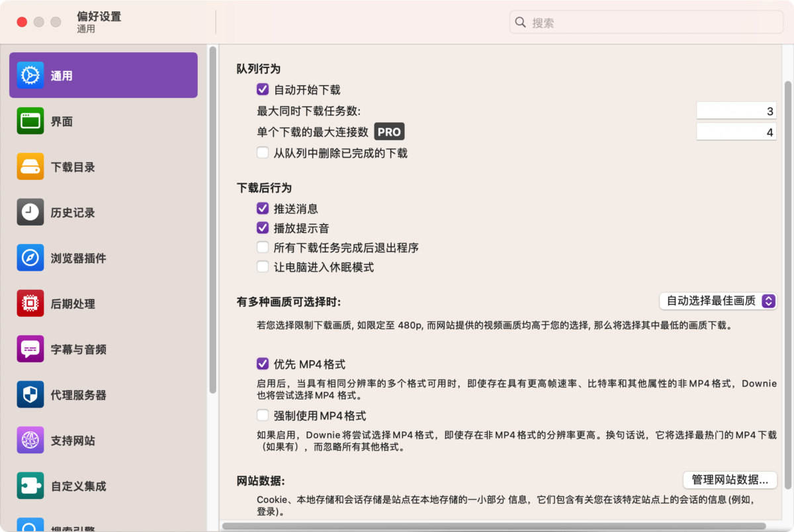Disable the 播放提示音 setting

click(x=263, y=228)
